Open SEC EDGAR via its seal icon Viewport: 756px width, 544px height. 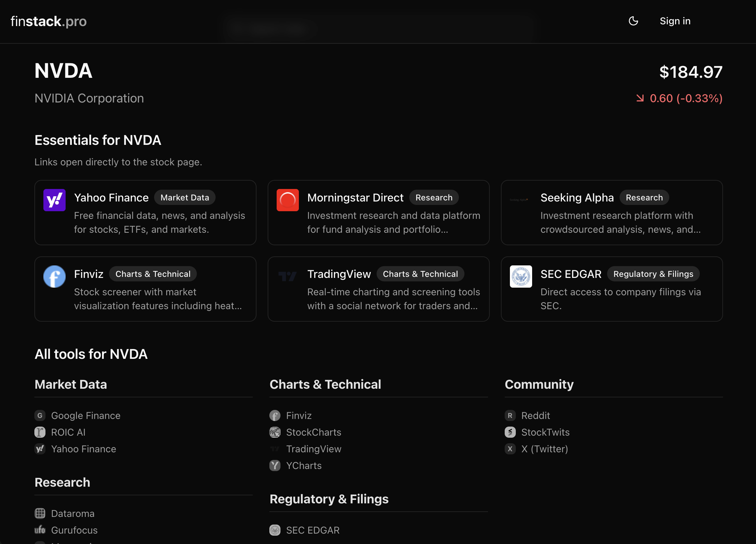[520, 276]
